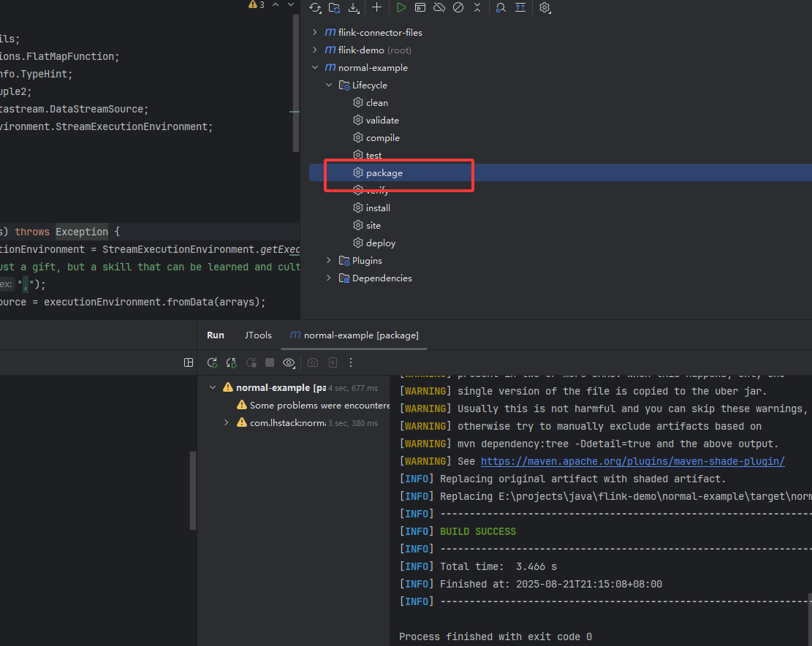Click the green Run Maven Build icon
The image size is (812, 646).
[401, 7]
